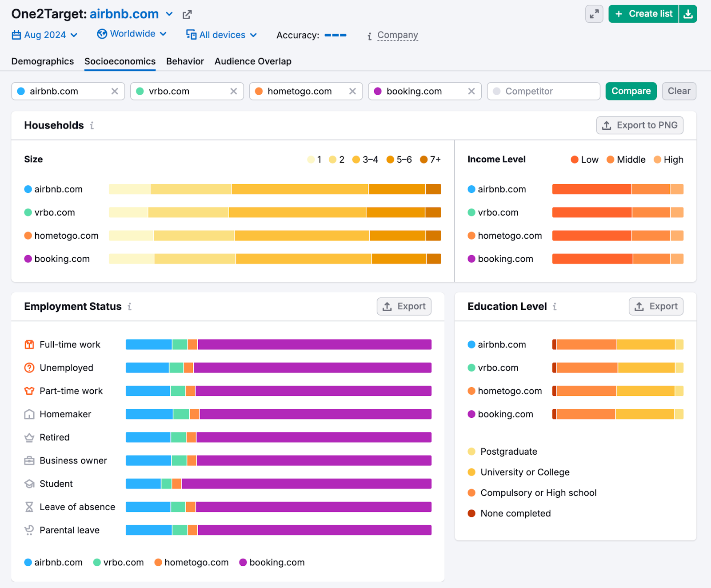Click the Full-time work icon
The image size is (711, 588).
[x=29, y=344]
